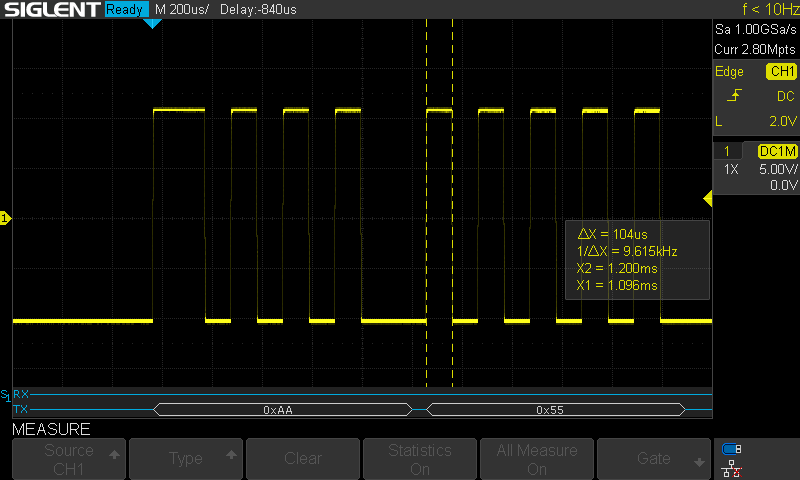This screenshot has height=480, width=800.
Task: Click the network disconnected status icon
Action: click(x=732, y=468)
